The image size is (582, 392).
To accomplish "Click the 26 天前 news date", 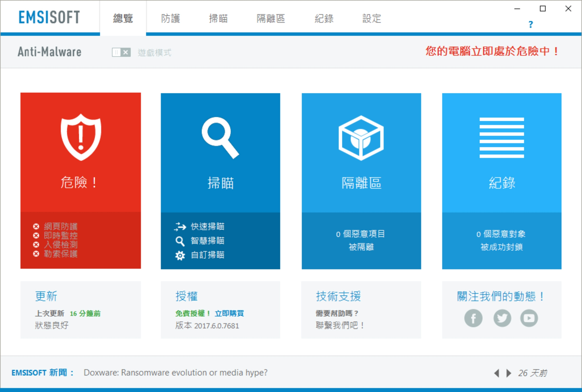I will 533,373.
